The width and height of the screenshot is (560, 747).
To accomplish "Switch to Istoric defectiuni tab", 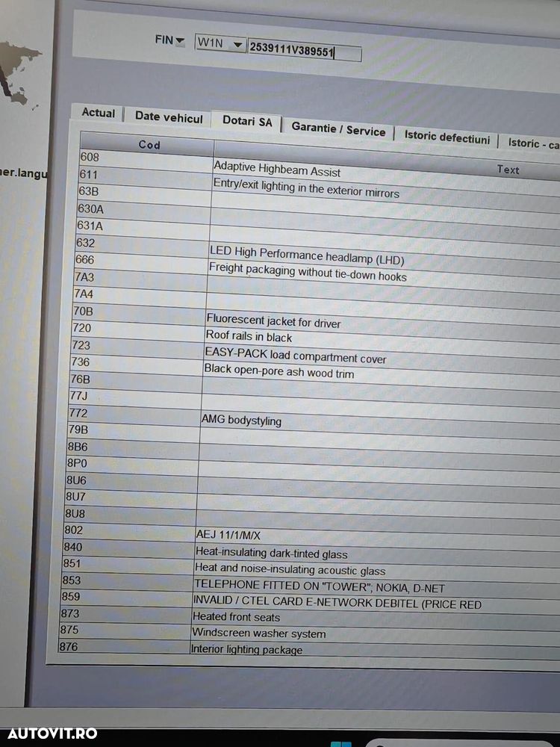I will (447, 137).
